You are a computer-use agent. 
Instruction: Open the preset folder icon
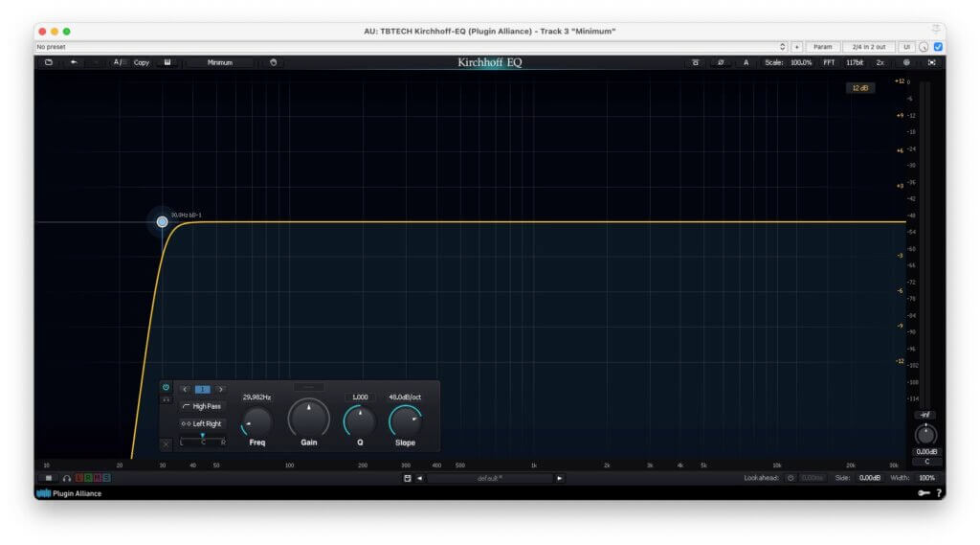click(x=49, y=62)
